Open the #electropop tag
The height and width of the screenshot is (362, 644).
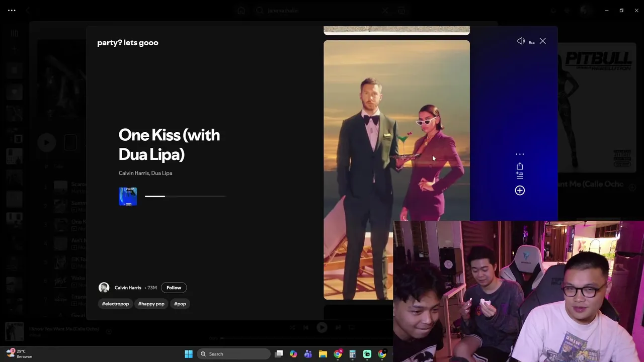click(x=115, y=304)
